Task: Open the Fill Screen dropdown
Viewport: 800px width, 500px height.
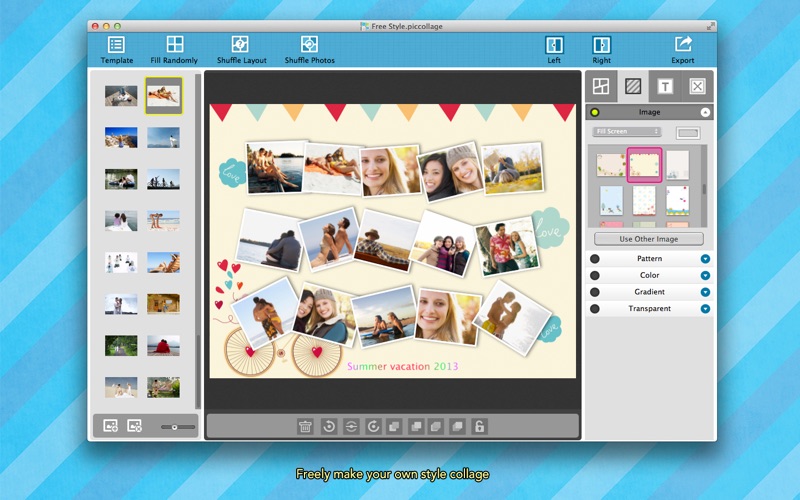Action: (627, 132)
